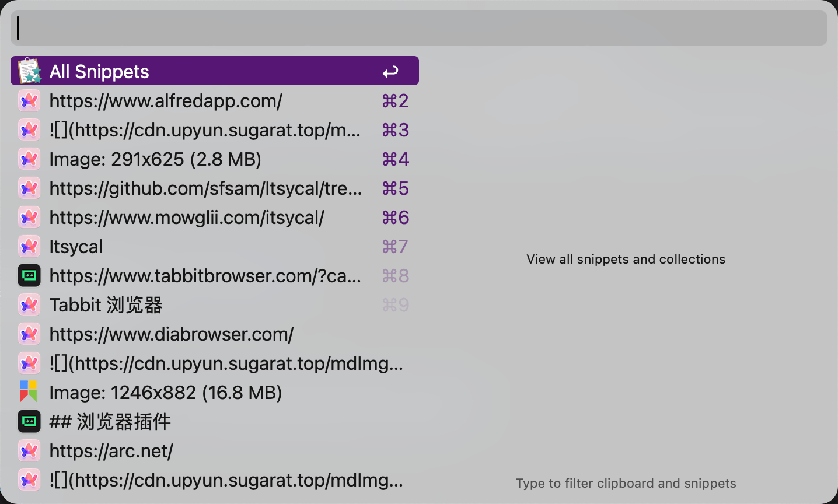Click the green icon beside the tabbitbrowser.com URL
Viewport: 838px width, 504px height.
point(29,276)
